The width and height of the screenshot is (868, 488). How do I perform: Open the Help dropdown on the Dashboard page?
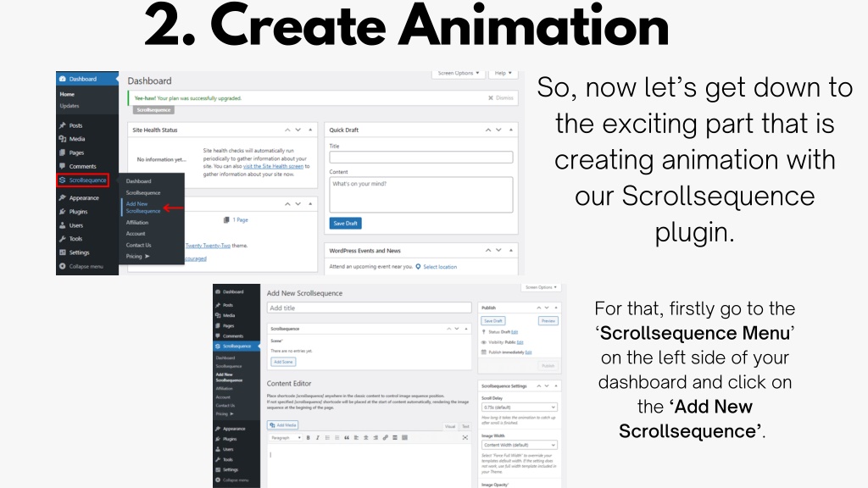point(504,74)
